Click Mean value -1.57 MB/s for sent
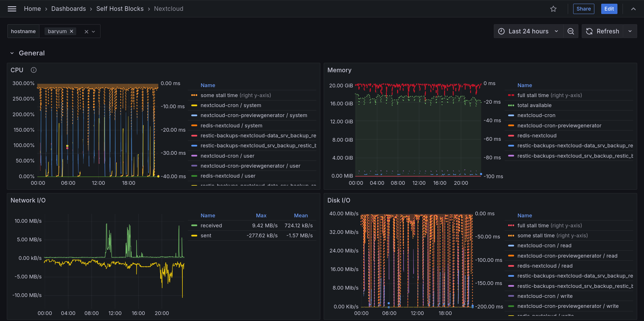644x321 pixels. [x=299, y=236]
